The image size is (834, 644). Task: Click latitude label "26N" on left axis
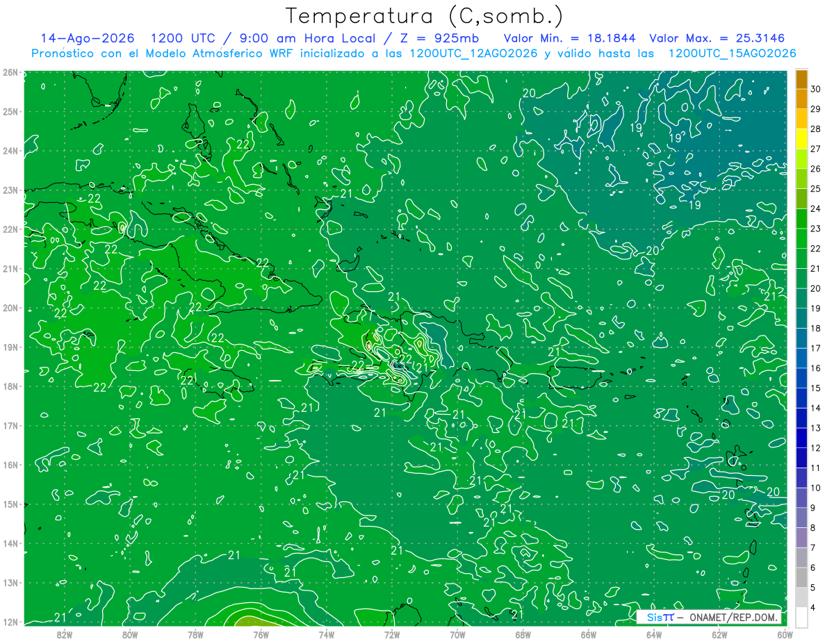click(x=10, y=72)
